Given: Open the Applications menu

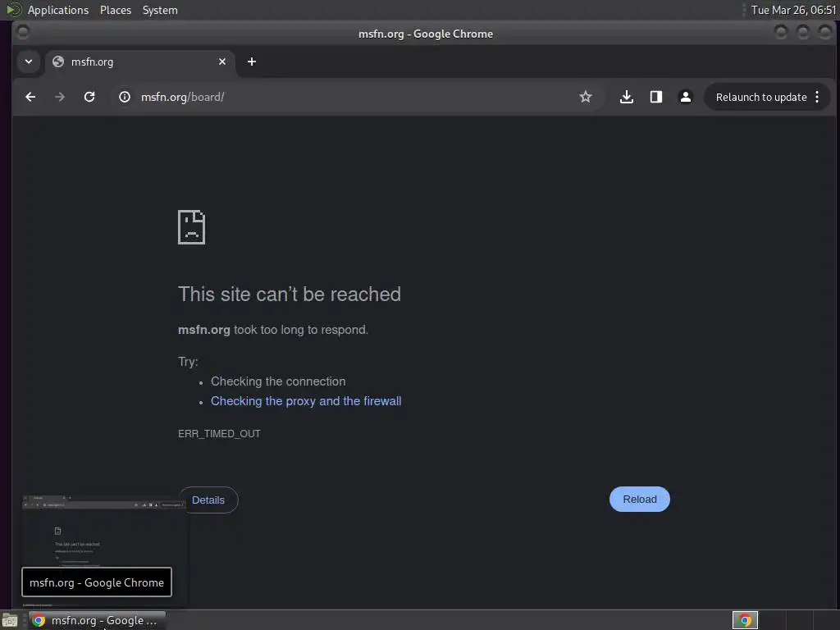Looking at the screenshot, I should pyautogui.click(x=58, y=10).
